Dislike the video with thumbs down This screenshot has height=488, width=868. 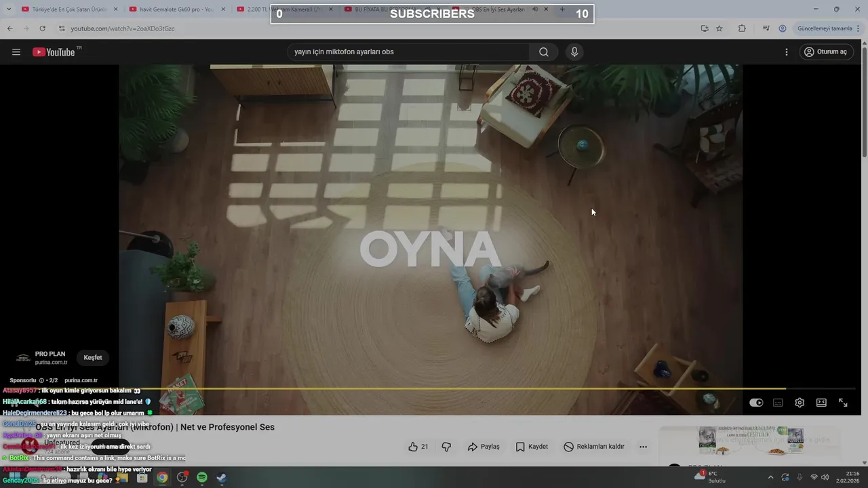(x=446, y=447)
